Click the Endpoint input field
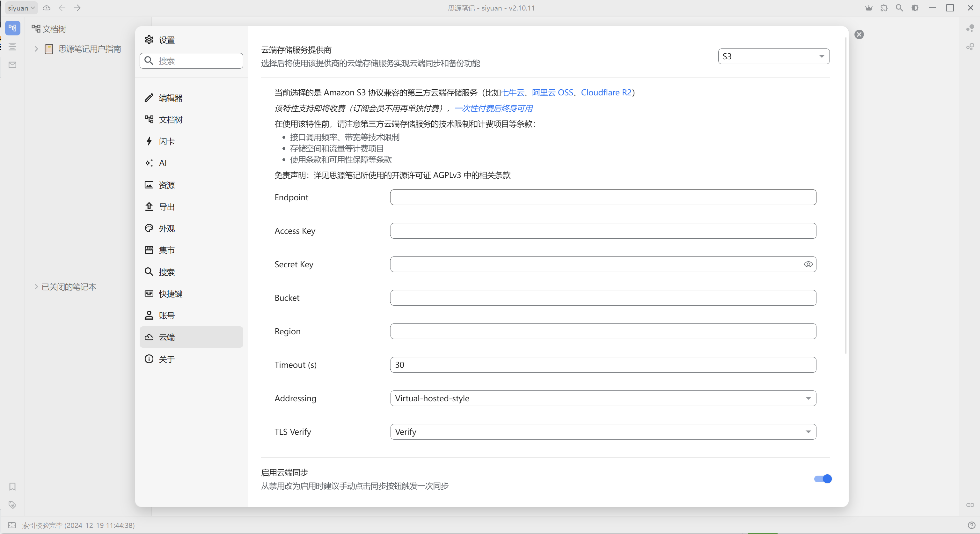This screenshot has height=534, width=980. point(603,197)
